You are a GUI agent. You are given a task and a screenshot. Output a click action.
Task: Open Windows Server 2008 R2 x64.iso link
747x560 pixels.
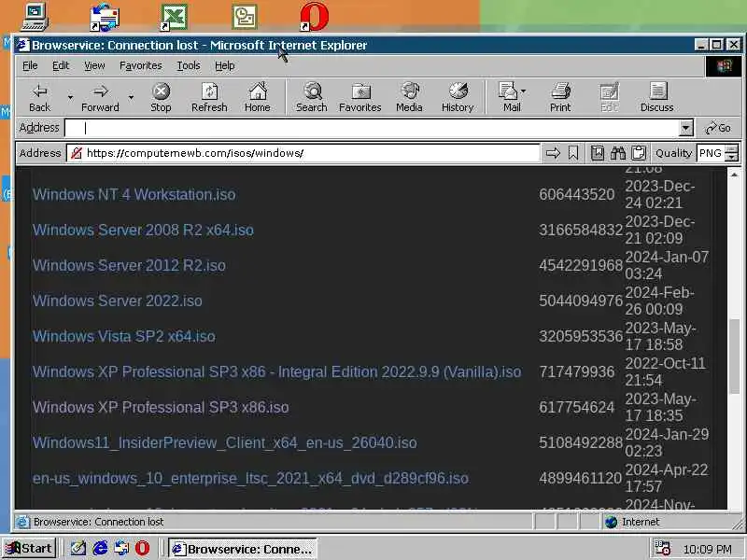coord(143,230)
